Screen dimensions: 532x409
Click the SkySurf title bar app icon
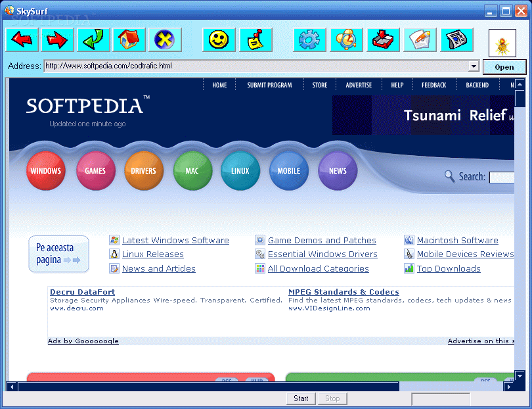[x=9, y=11]
